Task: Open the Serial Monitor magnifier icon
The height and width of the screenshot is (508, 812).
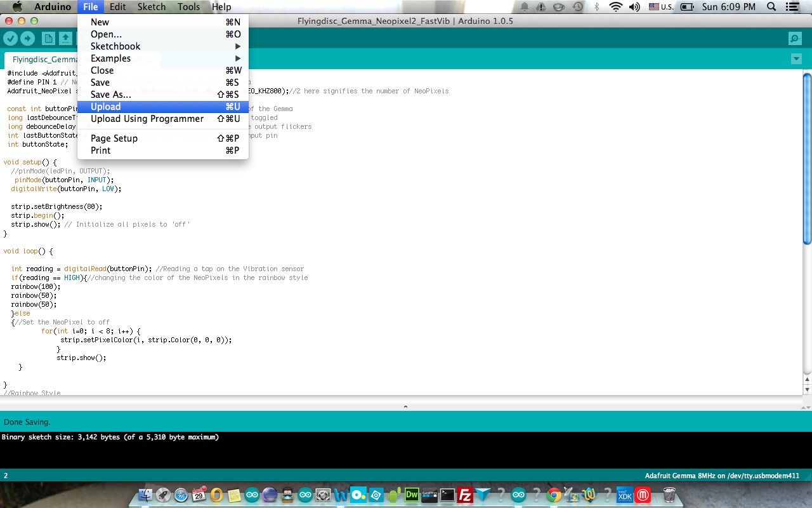Action: click(x=795, y=39)
